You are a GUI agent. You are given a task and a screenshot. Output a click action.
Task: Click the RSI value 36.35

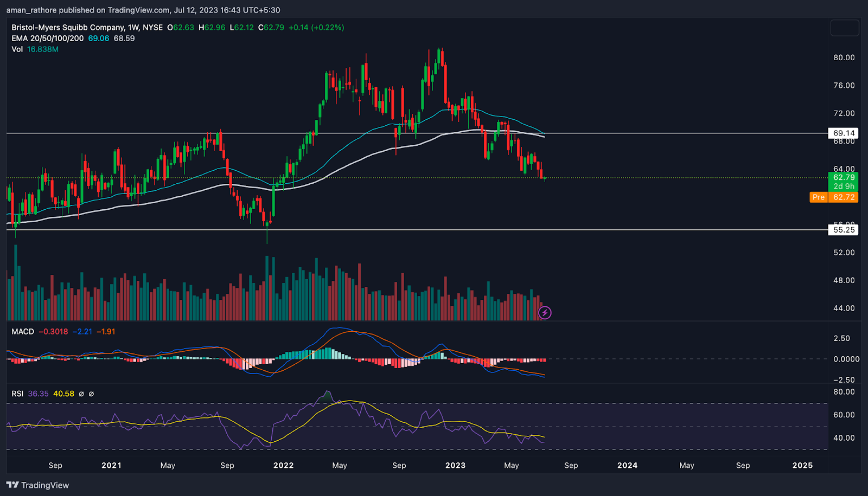pos(39,394)
